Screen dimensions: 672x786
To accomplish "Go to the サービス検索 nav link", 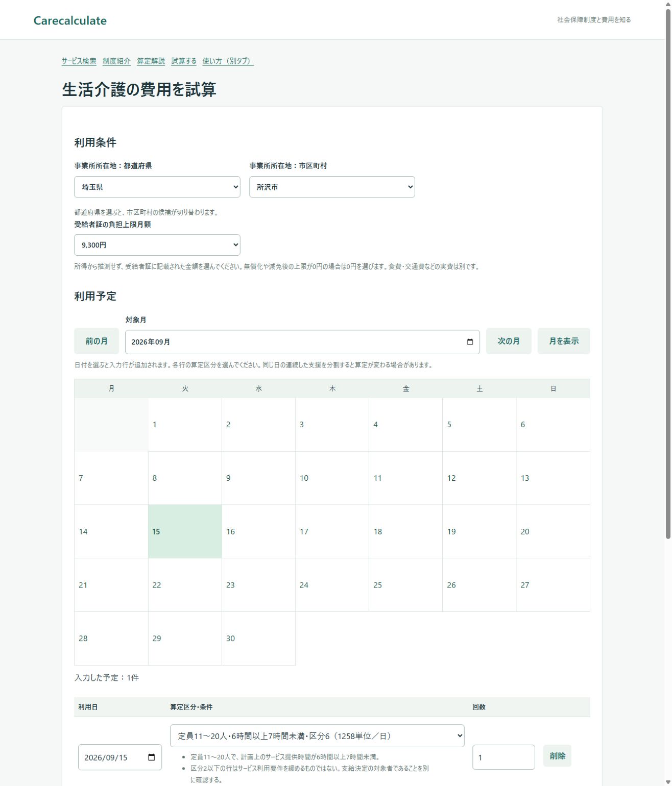I will click(x=79, y=61).
